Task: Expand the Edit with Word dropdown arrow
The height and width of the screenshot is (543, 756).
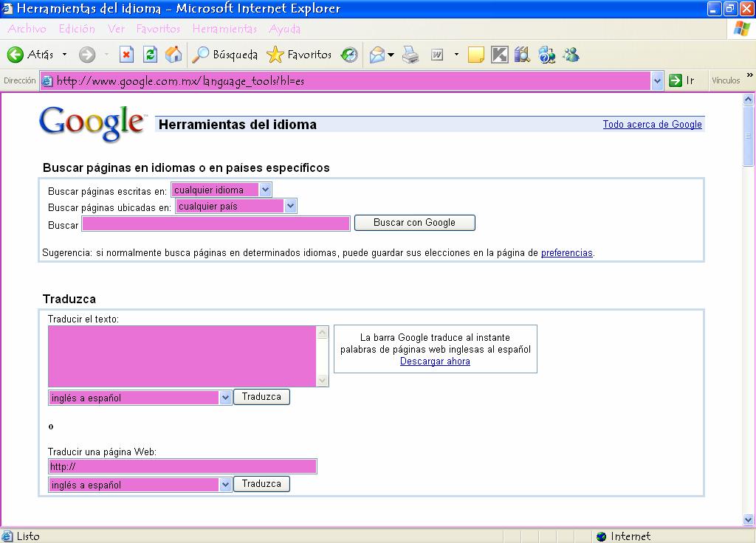Action: [x=456, y=55]
